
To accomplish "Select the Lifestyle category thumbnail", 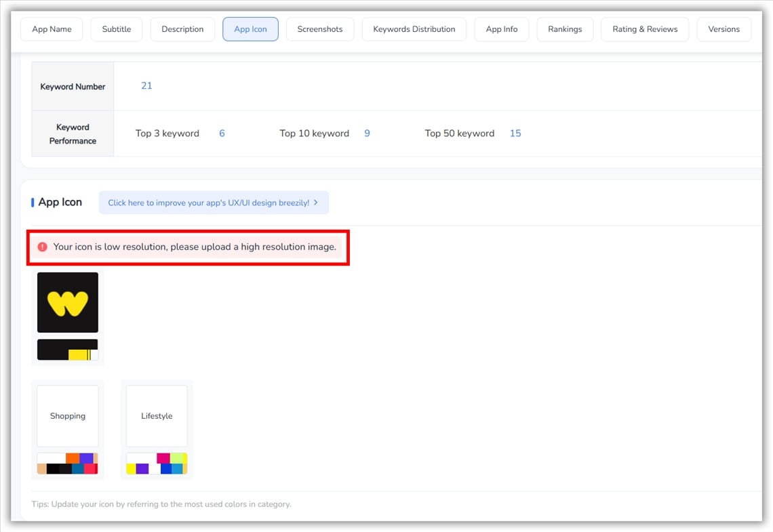I will point(157,416).
